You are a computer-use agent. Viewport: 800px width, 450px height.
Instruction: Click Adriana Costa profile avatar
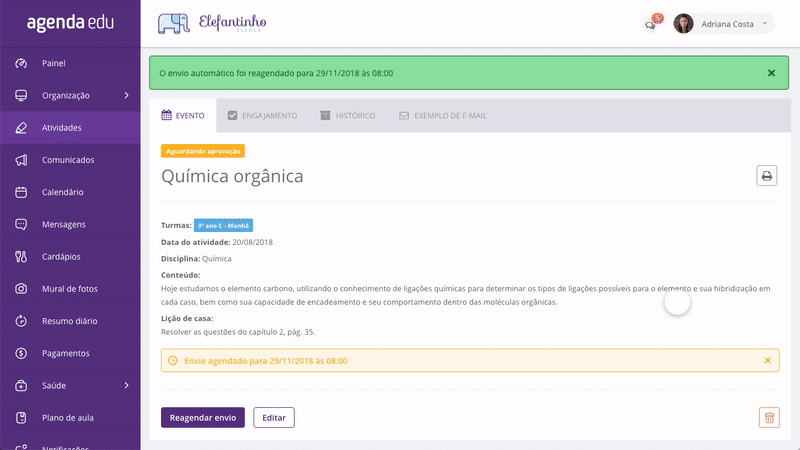pyautogui.click(x=683, y=23)
